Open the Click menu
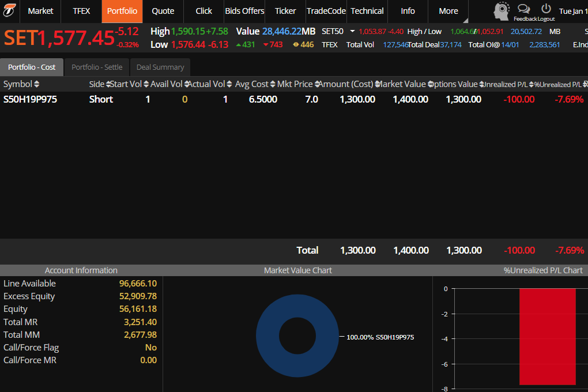 203,11
